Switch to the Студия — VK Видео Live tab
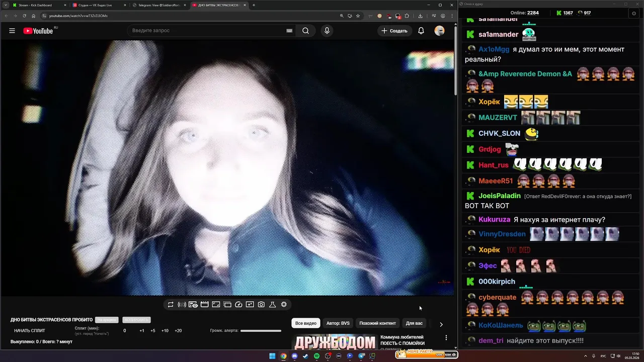 (99, 5)
